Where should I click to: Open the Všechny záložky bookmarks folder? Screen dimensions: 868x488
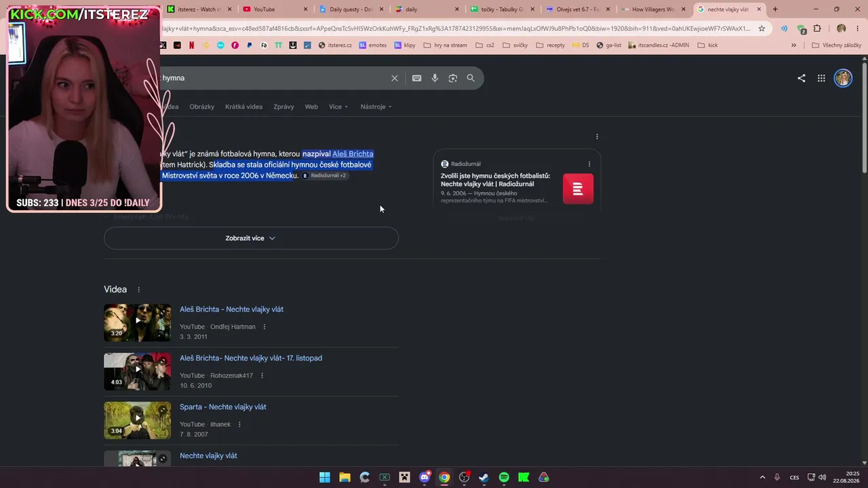(837, 45)
